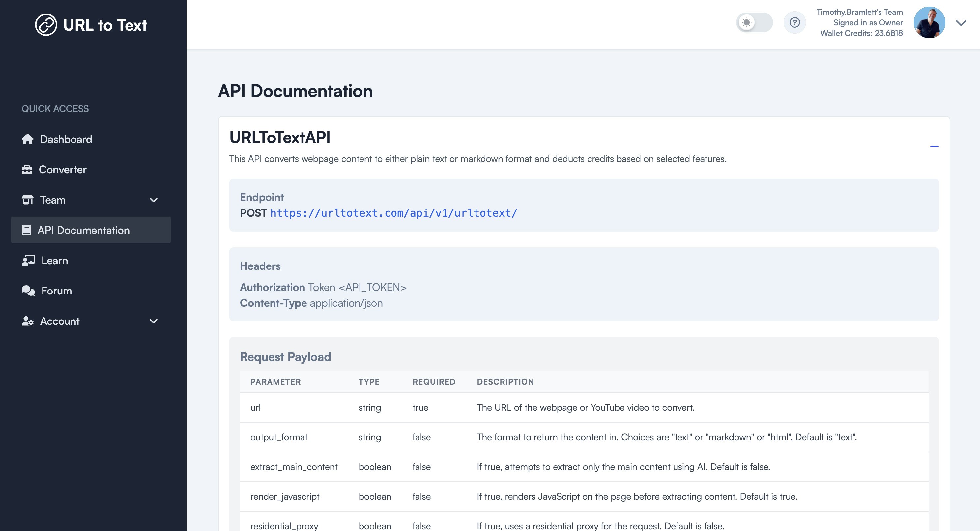The image size is (980, 531).
Task: Click Wallet Credits: 23.6818 text
Action: (x=861, y=33)
